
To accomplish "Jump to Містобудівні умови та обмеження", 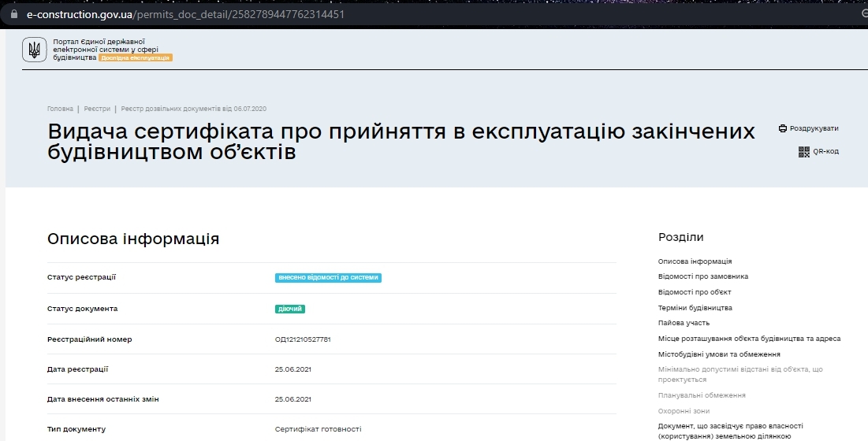I will tap(719, 354).
